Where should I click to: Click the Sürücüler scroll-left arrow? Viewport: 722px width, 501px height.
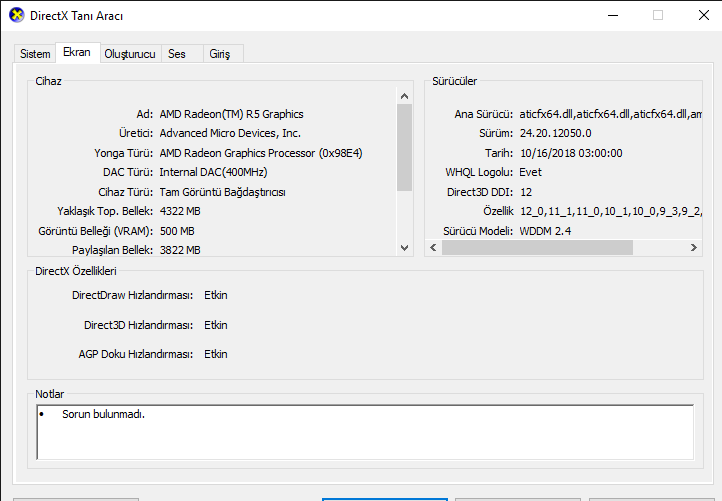point(433,248)
